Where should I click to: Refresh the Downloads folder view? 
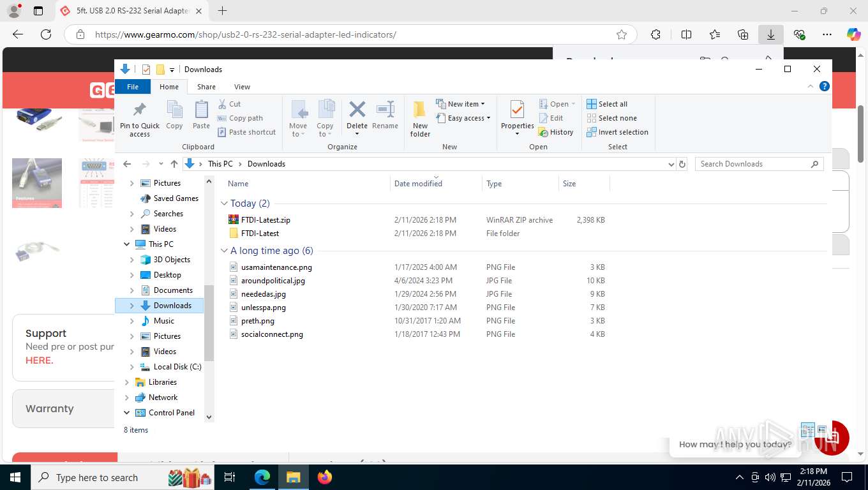pos(682,164)
